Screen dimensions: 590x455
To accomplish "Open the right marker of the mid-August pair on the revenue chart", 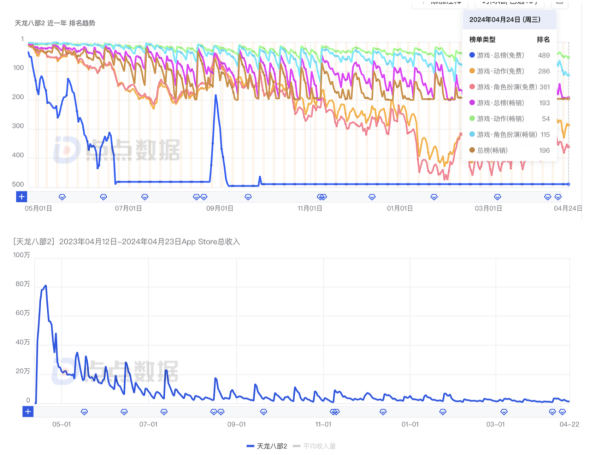I will (x=221, y=412).
